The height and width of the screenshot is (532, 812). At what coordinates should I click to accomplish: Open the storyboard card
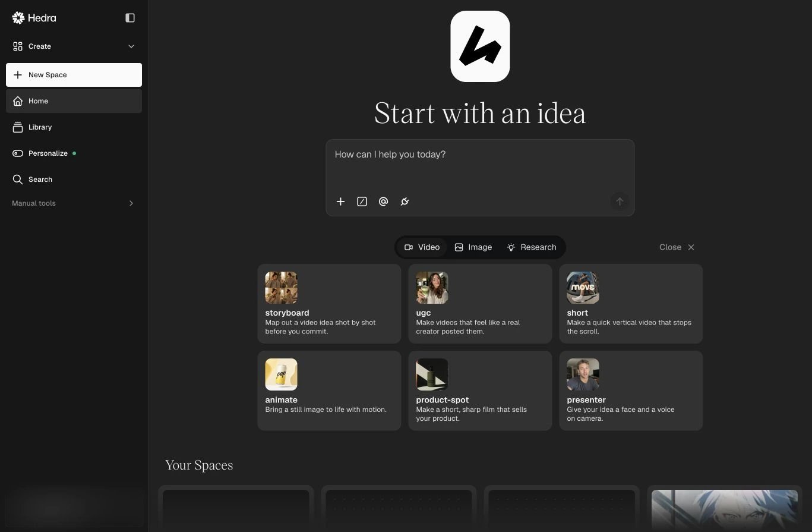[329, 304]
